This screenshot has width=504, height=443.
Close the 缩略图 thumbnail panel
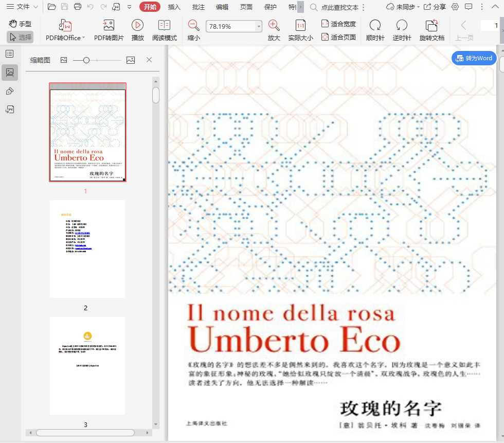click(149, 60)
